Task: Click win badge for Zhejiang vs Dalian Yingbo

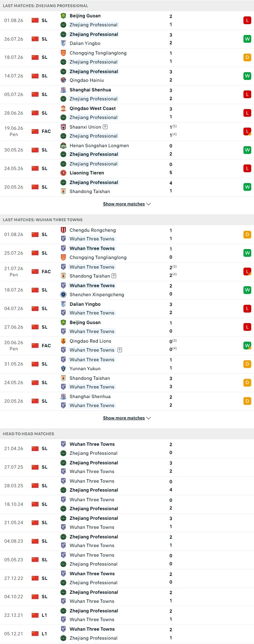Action: point(247,39)
